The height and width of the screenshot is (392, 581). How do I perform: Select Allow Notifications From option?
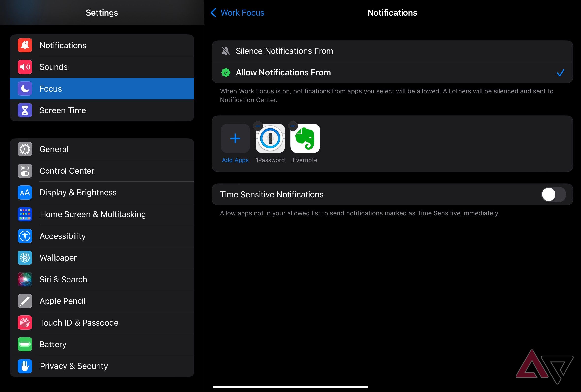(x=283, y=72)
